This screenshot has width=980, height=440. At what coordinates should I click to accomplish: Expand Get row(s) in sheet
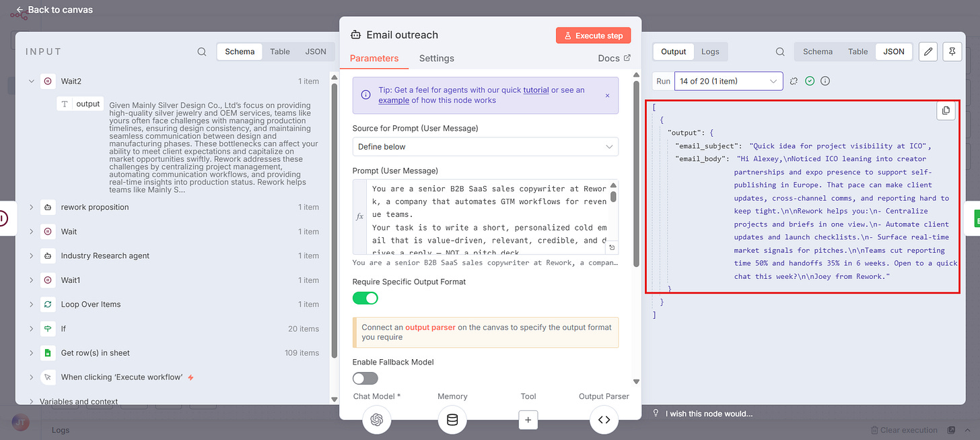pos(31,352)
